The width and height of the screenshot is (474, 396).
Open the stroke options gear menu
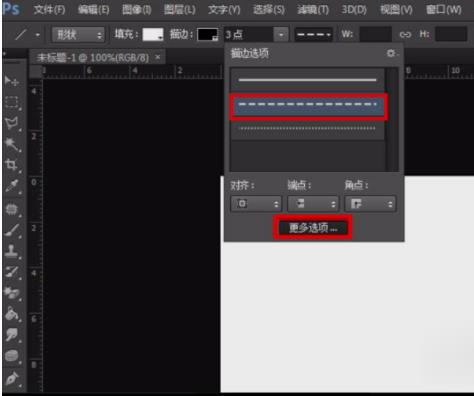(392, 53)
